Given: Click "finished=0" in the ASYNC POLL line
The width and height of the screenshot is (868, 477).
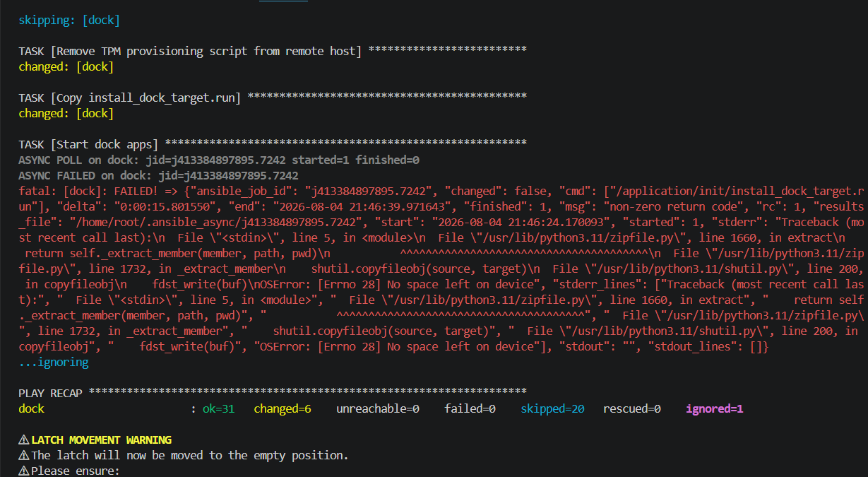Looking at the screenshot, I should (x=387, y=160).
